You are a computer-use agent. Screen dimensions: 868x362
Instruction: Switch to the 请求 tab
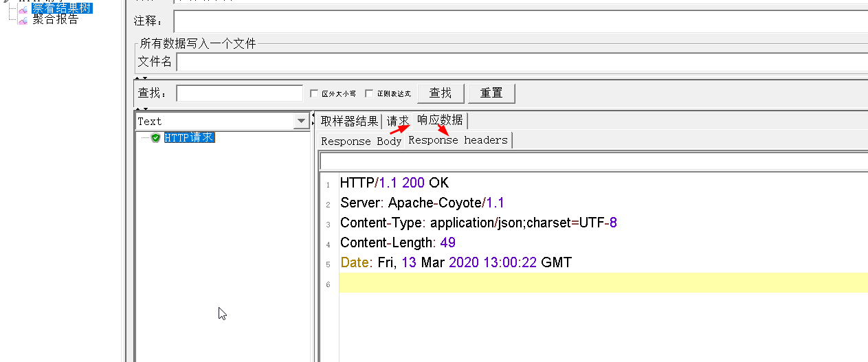tap(397, 121)
